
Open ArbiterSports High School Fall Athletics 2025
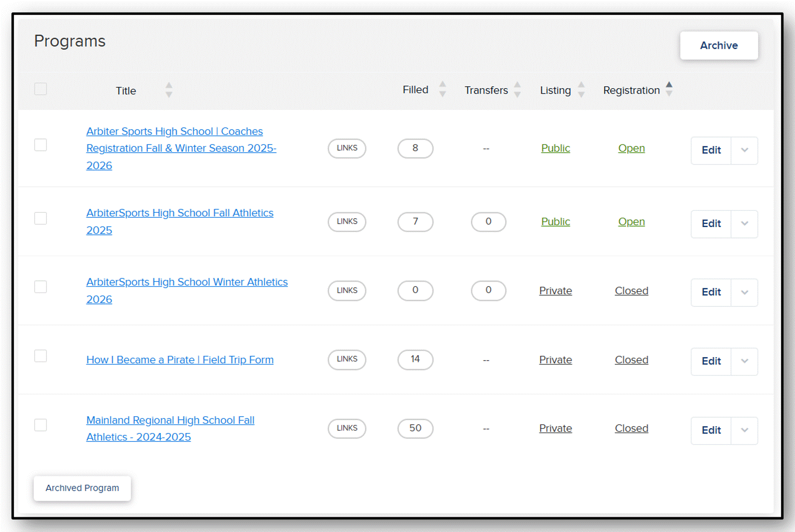click(180, 222)
